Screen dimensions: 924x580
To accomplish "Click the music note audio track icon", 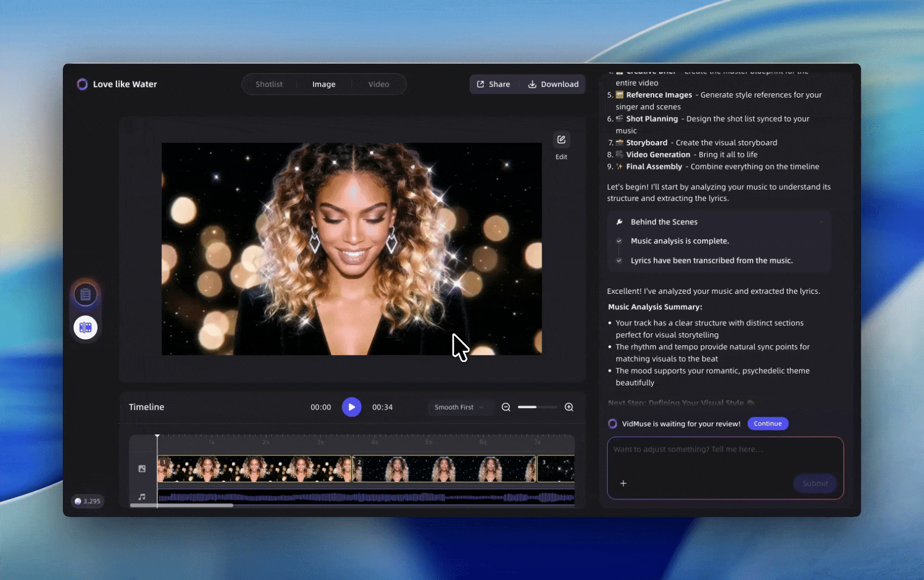I will click(x=142, y=497).
